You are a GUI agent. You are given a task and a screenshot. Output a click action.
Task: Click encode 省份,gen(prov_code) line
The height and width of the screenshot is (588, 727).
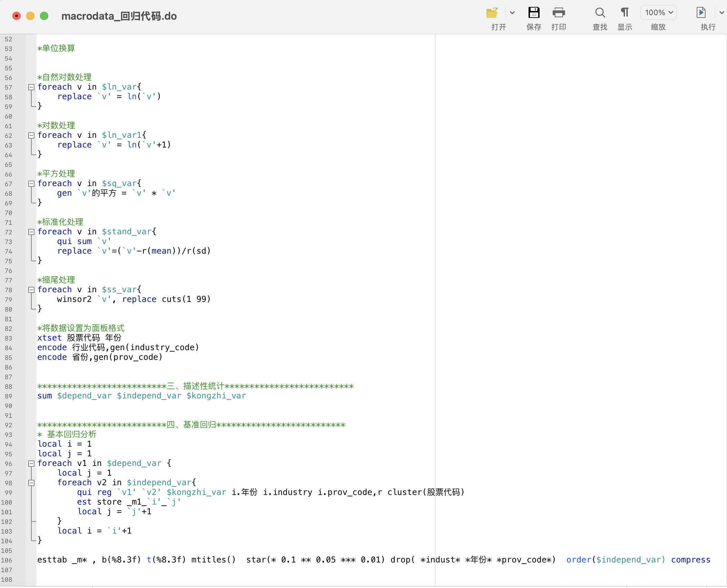click(x=100, y=357)
